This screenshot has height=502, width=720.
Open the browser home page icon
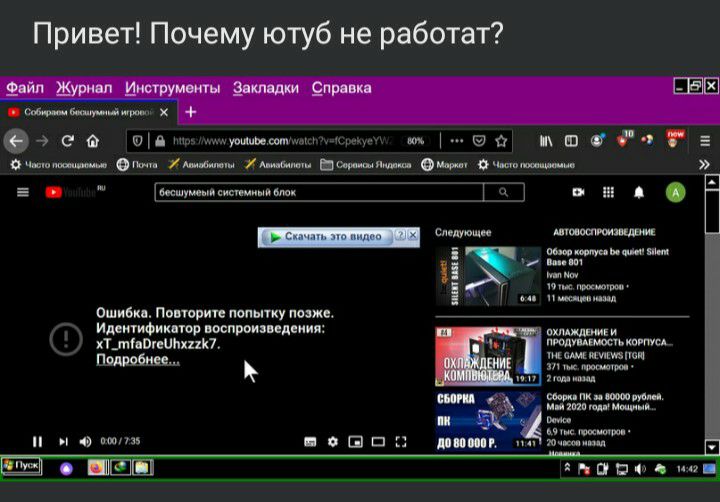pos(93,141)
